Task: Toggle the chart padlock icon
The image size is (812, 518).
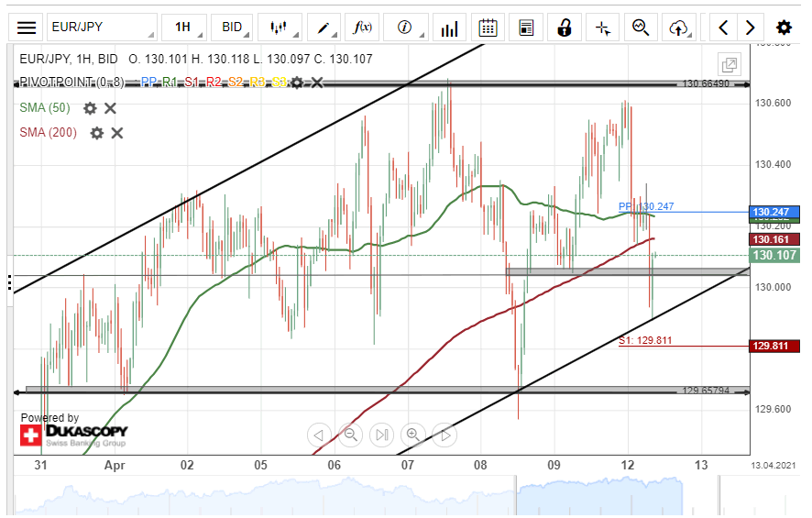Action: tap(565, 28)
